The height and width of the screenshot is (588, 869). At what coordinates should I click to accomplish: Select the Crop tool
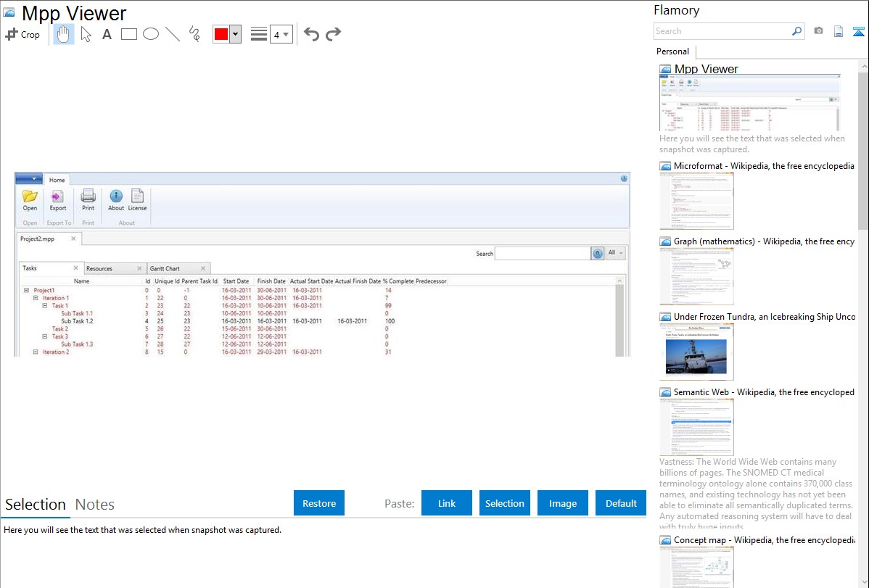pyautogui.click(x=22, y=34)
